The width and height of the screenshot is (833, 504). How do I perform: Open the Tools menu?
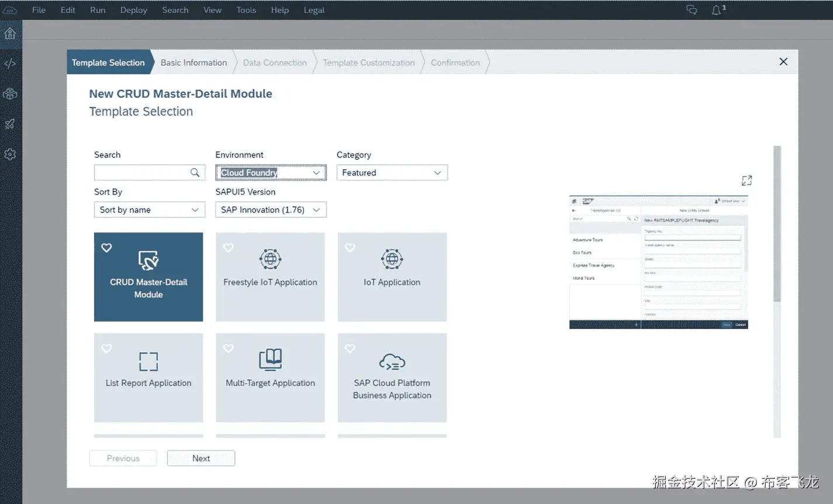point(246,10)
